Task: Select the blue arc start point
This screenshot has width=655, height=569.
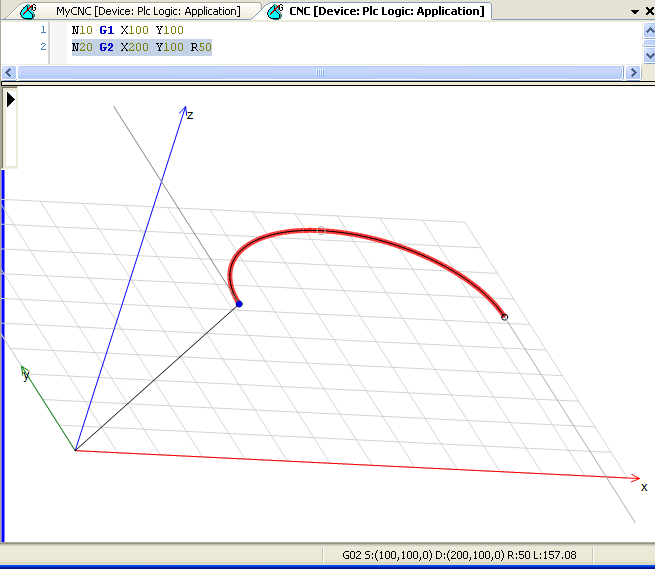Action: click(239, 304)
